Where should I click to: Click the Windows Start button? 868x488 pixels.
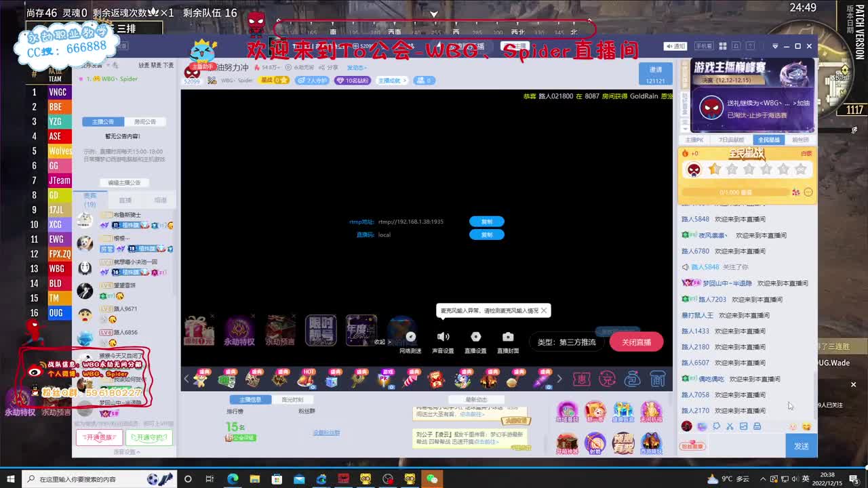pyautogui.click(x=11, y=479)
